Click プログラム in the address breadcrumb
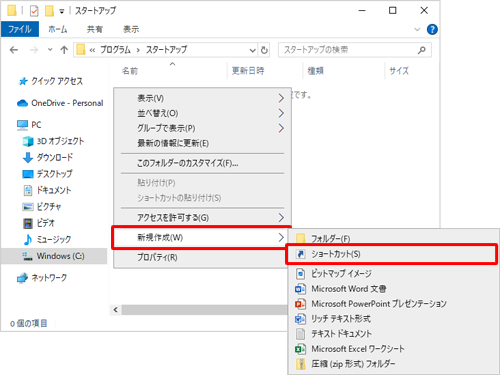Screen dimensions: 500x375 point(115,50)
